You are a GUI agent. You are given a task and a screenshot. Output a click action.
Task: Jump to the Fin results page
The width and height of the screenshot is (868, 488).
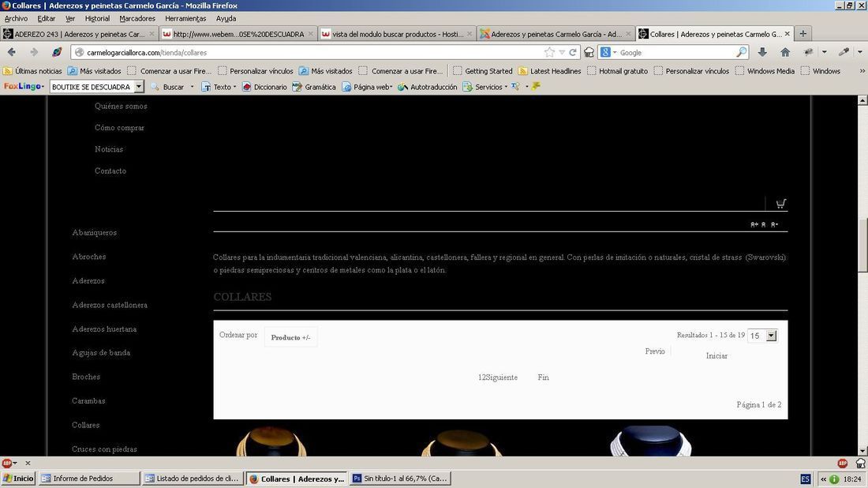click(543, 377)
